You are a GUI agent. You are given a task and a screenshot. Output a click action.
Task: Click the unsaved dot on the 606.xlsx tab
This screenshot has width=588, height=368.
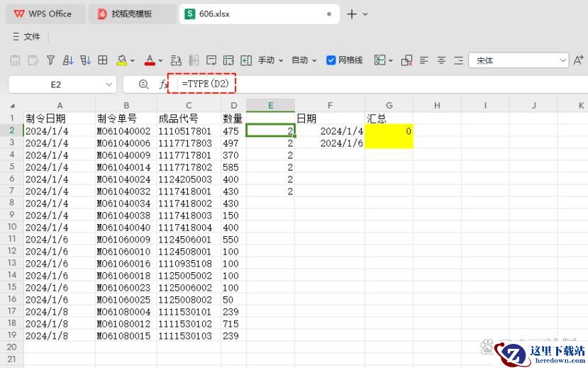point(329,14)
